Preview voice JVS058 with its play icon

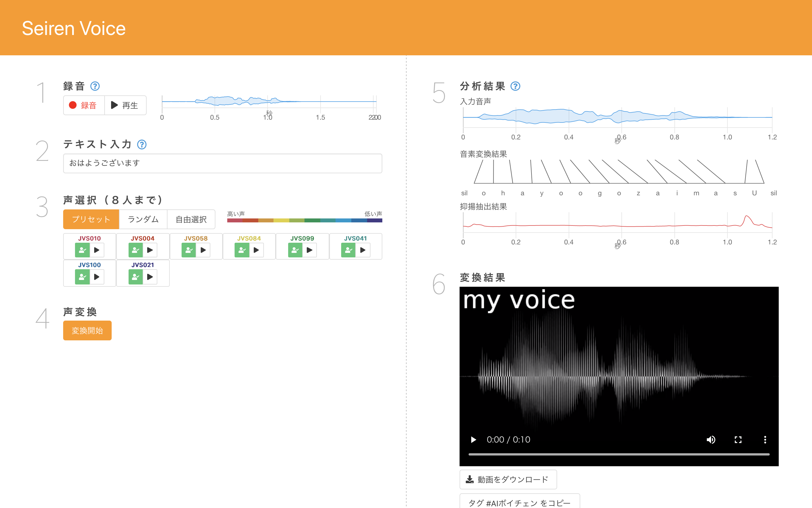[x=203, y=250]
